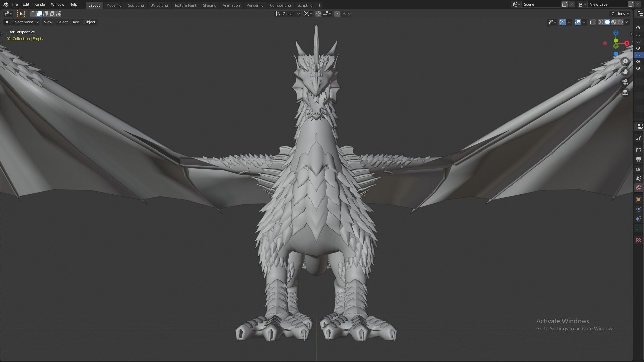Screen dimensions: 644x362
Task: Expand the viewport shading options arrow
Action: 627,22
